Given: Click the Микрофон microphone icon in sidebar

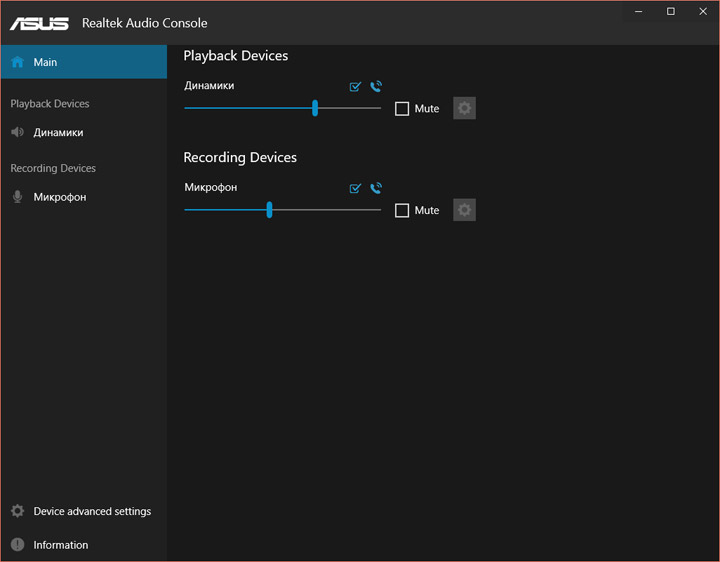Looking at the screenshot, I should pos(17,197).
